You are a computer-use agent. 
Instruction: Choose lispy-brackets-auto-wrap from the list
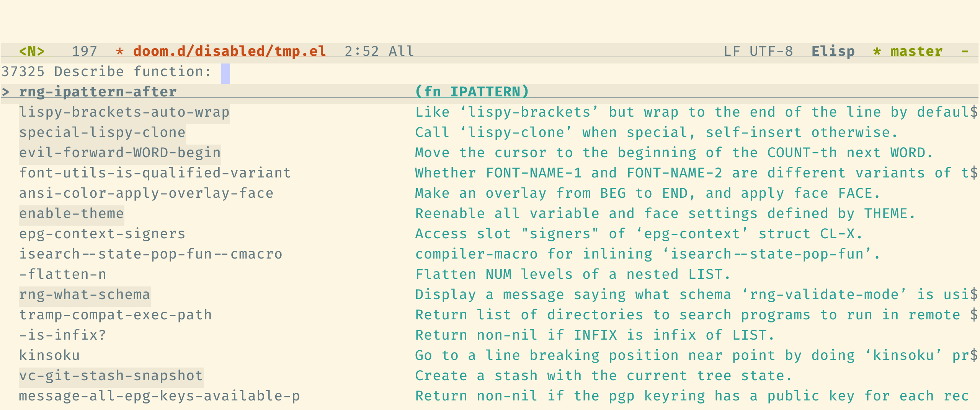pos(124,112)
